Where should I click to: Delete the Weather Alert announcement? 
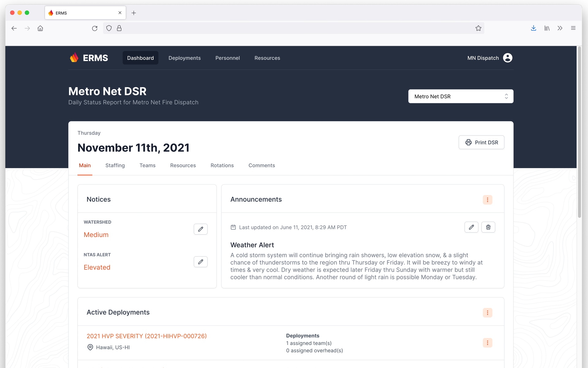click(x=488, y=227)
